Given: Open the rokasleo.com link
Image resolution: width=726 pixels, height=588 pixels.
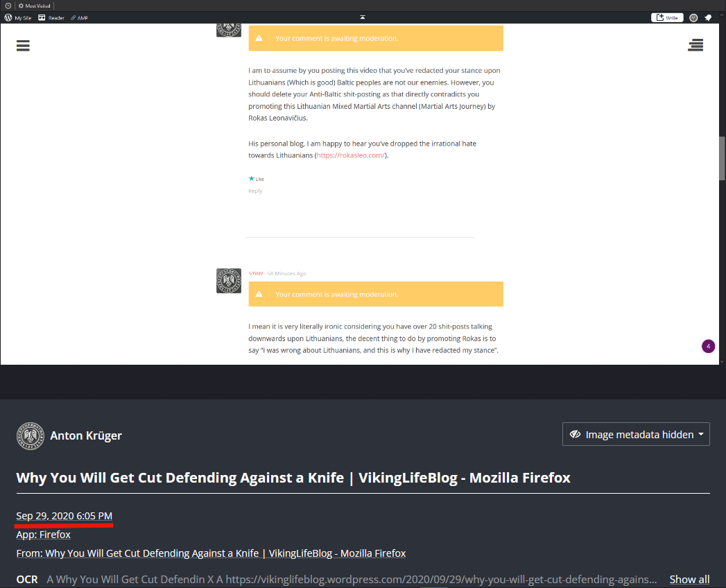Looking at the screenshot, I should [x=351, y=155].
